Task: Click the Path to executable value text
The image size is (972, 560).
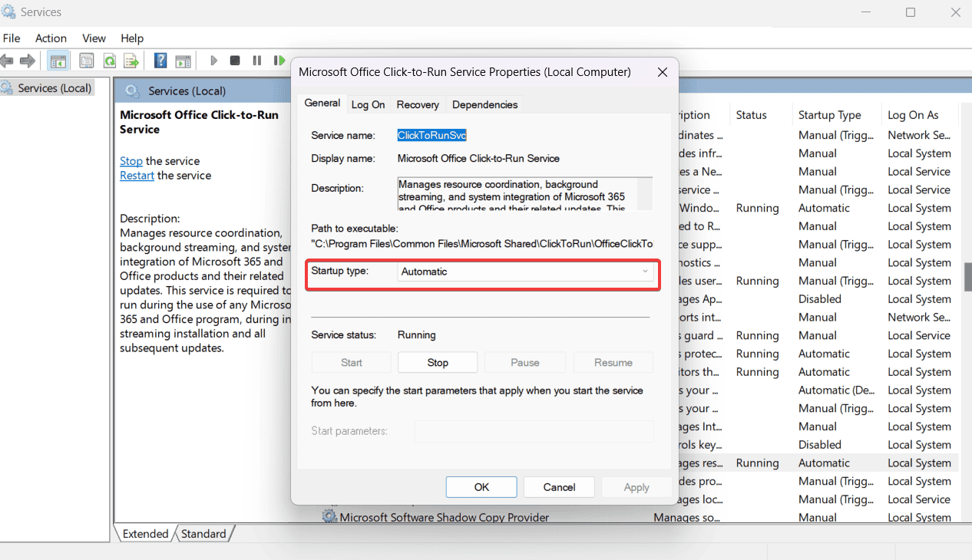Action: click(x=482, y=243)
